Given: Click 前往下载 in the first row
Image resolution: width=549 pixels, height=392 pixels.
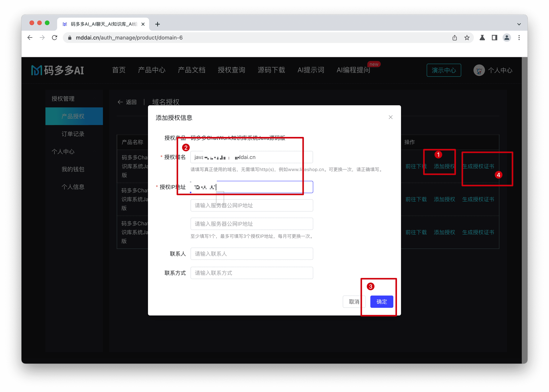Looking at the screenshot, I should pyautogui.click(x=416, y=166).
